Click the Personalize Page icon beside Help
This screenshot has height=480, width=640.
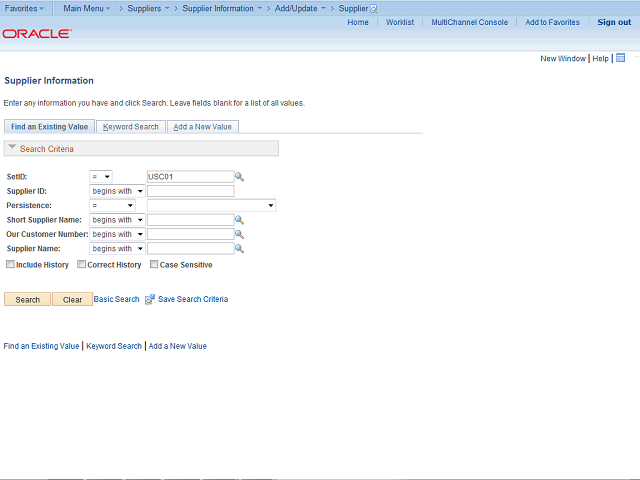[x=620, y=58]
